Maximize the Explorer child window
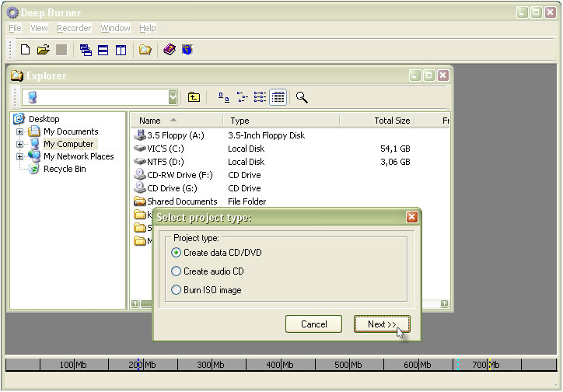This screenshot has height=392, width=563. tap(428, 75)
